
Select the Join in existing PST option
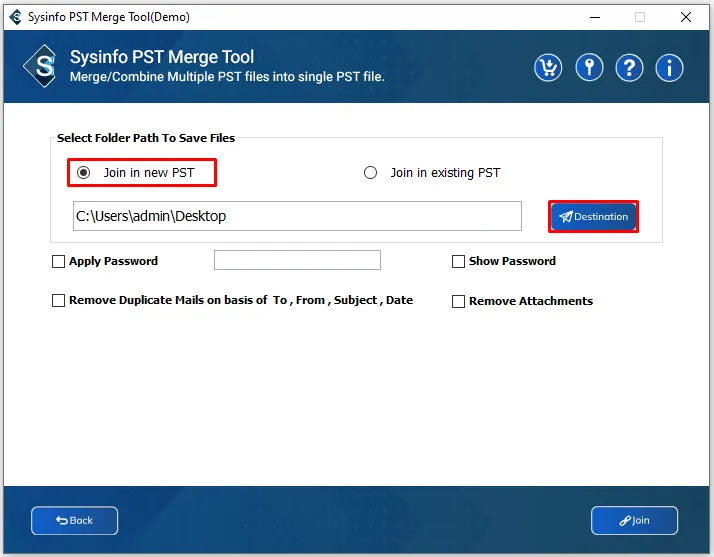[371, 173]
